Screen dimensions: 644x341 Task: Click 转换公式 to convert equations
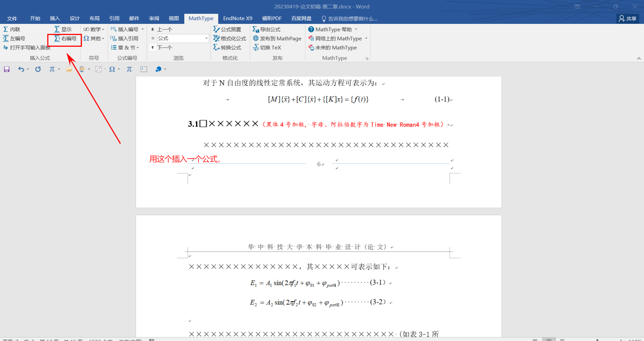228,48
